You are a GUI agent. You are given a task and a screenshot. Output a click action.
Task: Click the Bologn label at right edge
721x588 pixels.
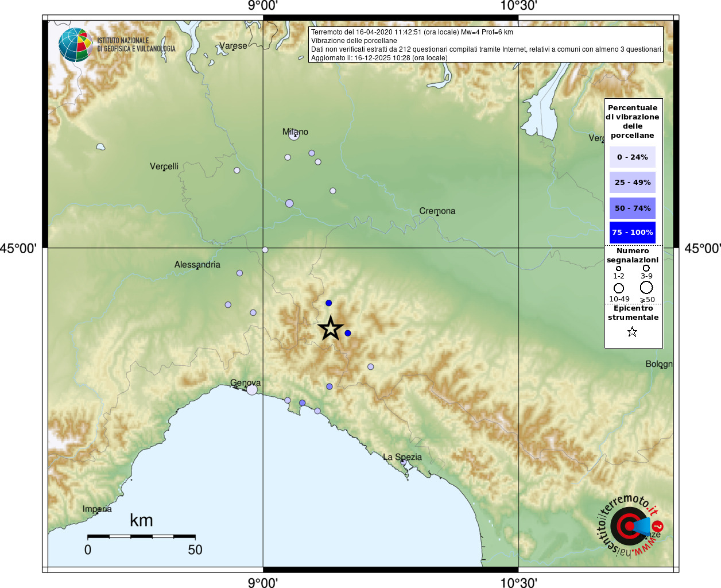pyautogui.click(x=659, y=364)
